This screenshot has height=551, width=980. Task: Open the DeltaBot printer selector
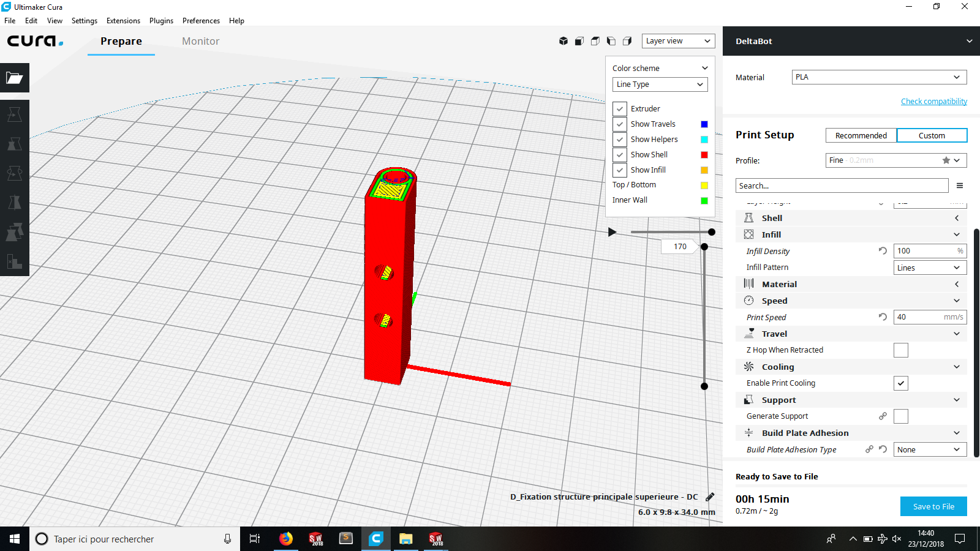pyautogui.click(x=851, y=41)
